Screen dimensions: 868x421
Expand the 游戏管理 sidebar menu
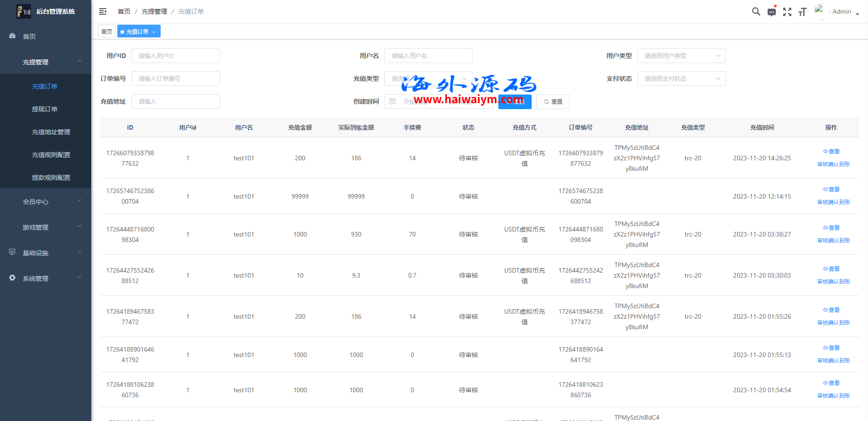click(x=46, y=227)
